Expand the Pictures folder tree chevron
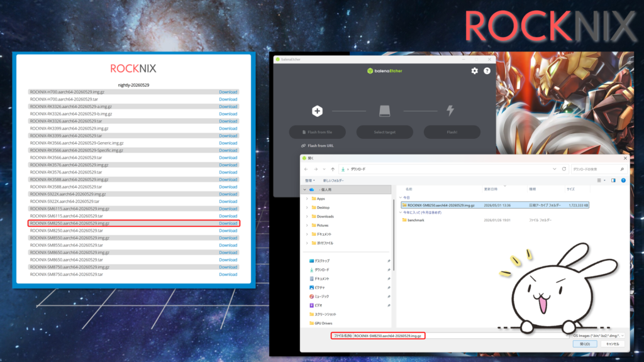This screenshot has height=362, width=644. point(307,226)
